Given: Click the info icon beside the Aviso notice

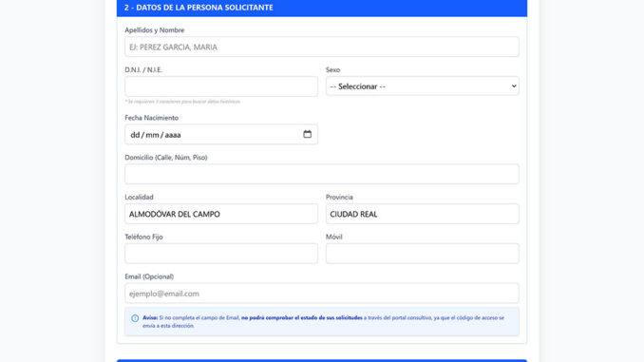Looking at the screenshot, I should pos(135,318).
